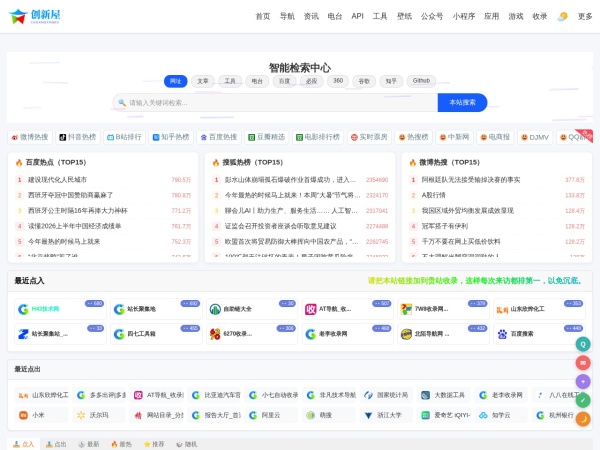Open 豆瓣精选 shortcut
The width and height of the screenshot is (600, 450).
(267, 137)
